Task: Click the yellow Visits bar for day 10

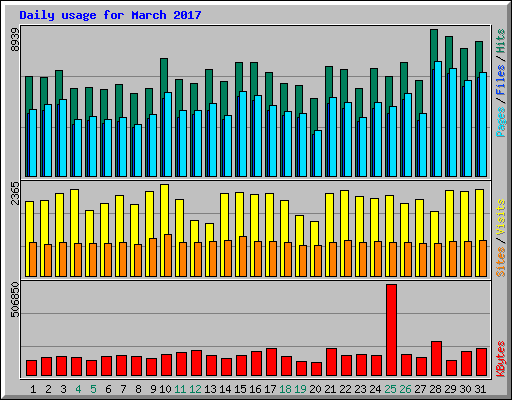Action: [164, 210]
